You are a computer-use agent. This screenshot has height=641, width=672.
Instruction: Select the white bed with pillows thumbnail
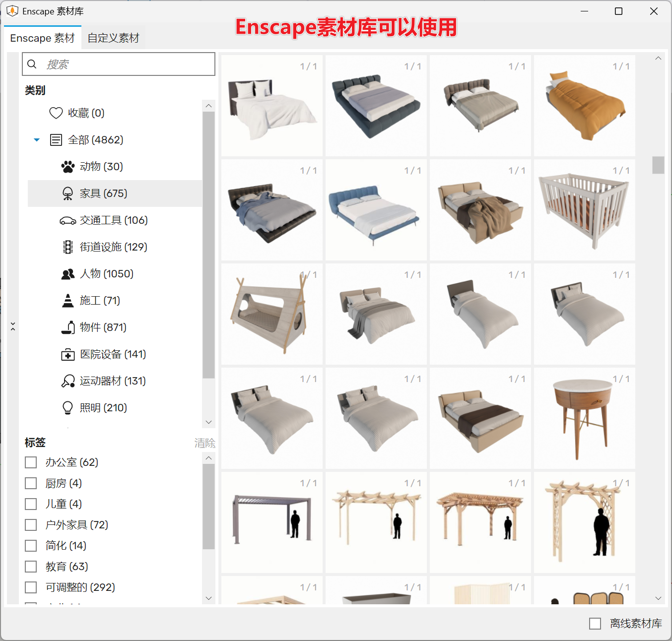coord(272,106)
